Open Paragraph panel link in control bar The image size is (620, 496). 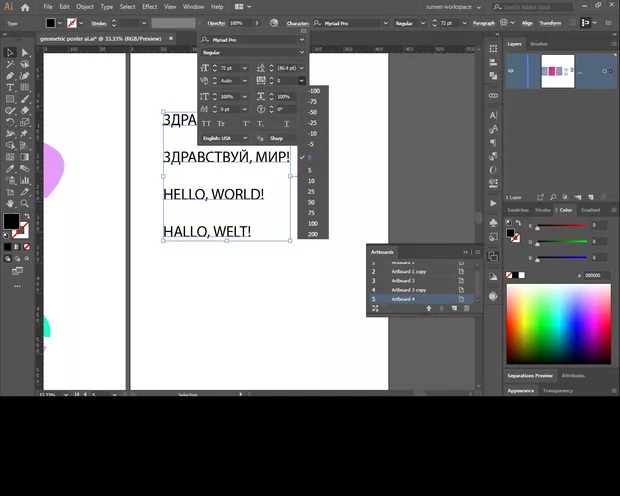(x=484, y=23)
